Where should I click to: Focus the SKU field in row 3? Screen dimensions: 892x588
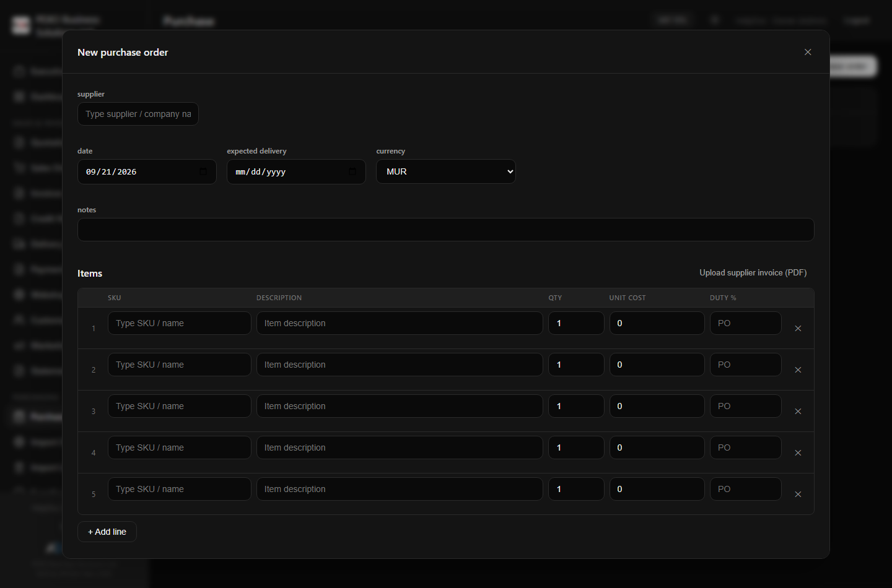pos(180,406)
